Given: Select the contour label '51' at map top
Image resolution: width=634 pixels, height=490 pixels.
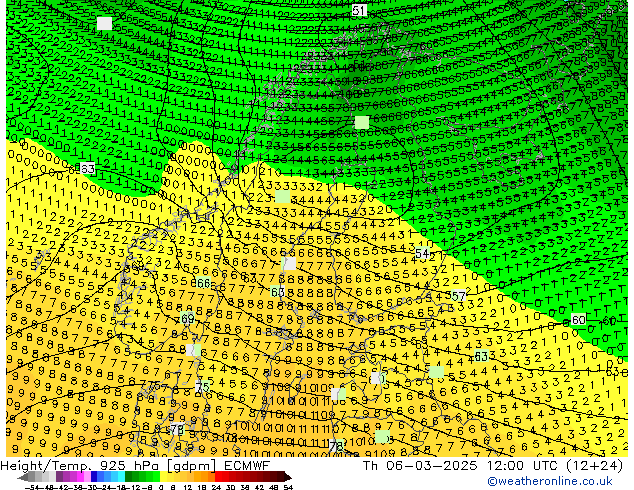Looking at the screenshot, I should (x=359, y=11).
